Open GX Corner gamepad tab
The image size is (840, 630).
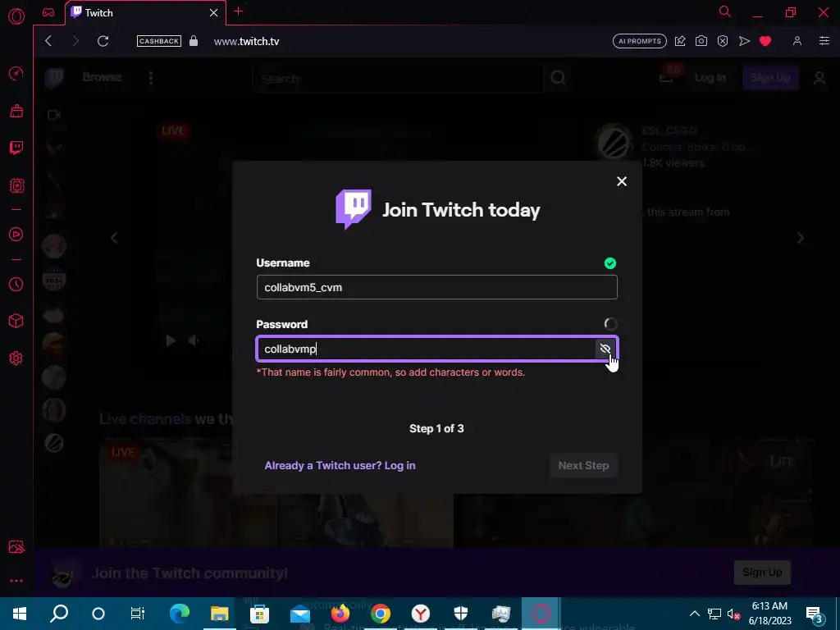(48, 12)
